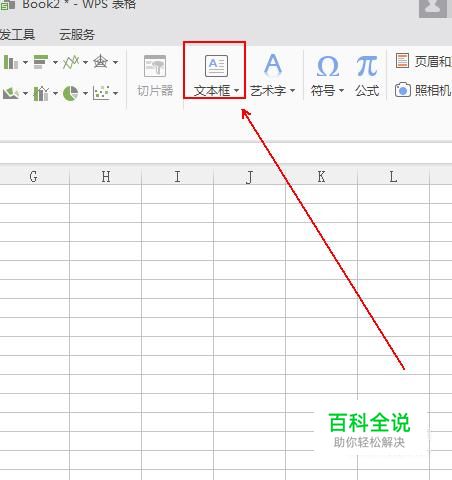
Task: Select column K header
Action: pos(322,176)
